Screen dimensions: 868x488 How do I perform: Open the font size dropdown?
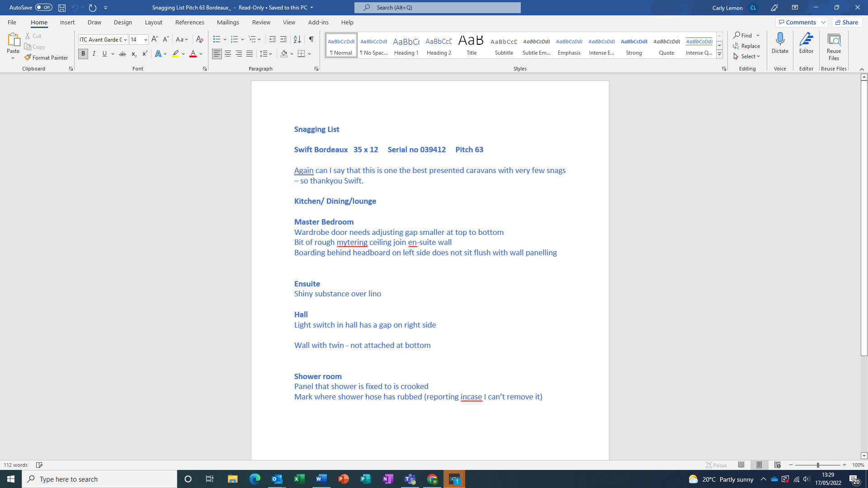146,40
